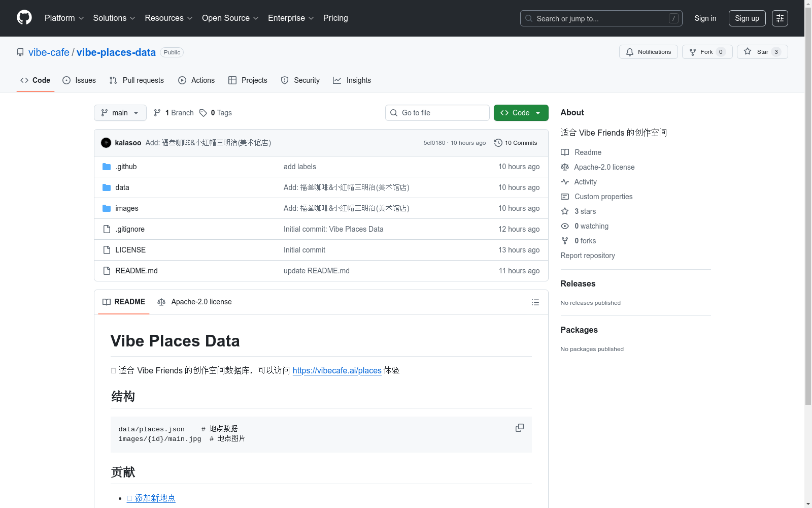The image size is (812, 508).
Task: Open the 'add labels' commit message
Action: pyautogui.click(x=300, y=167)
